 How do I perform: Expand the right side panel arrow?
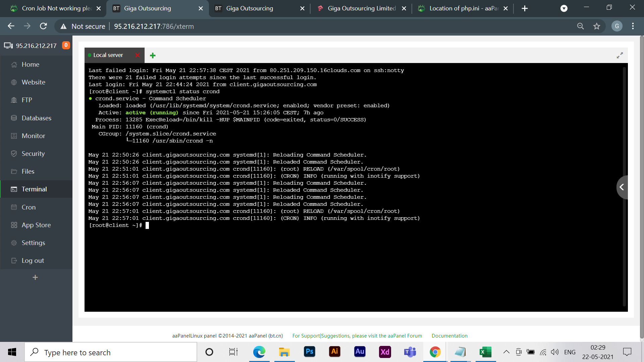tap(622, 187)
